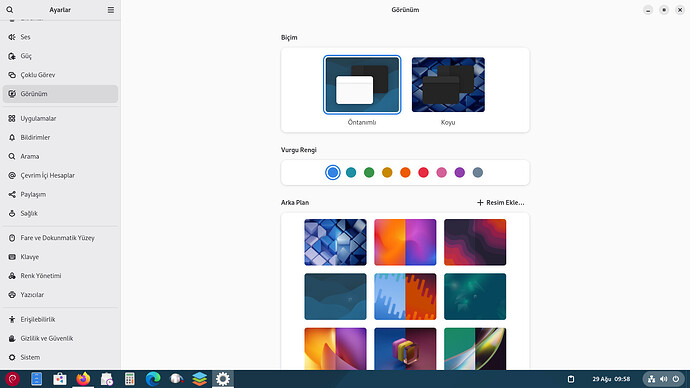Launch Microsoft Edge from the taskbar
The image size is (690, 388).
click(153, 379)
